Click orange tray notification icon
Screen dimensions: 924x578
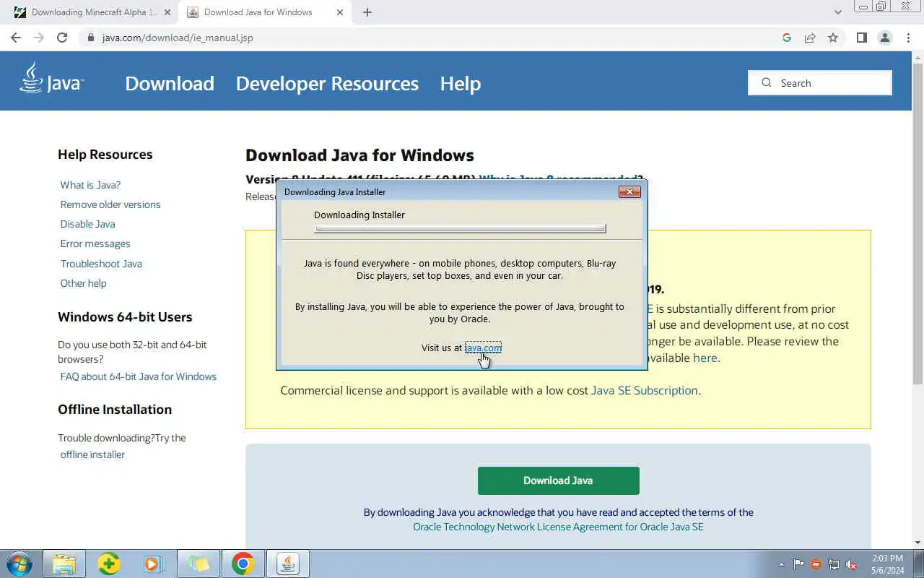coord(816,564)
